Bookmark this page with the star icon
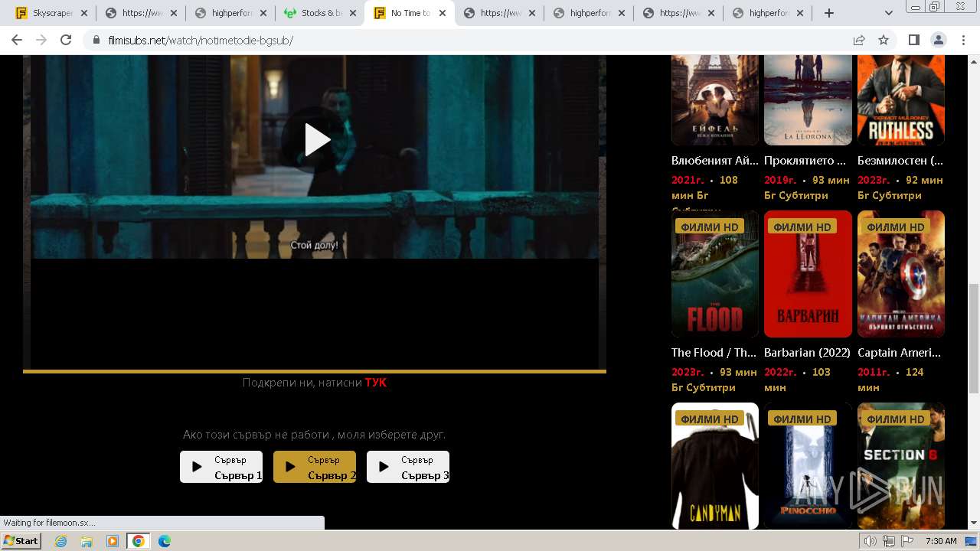Image resolution: width=980 pixels, height=551 pixels. (x=884, y=40)
